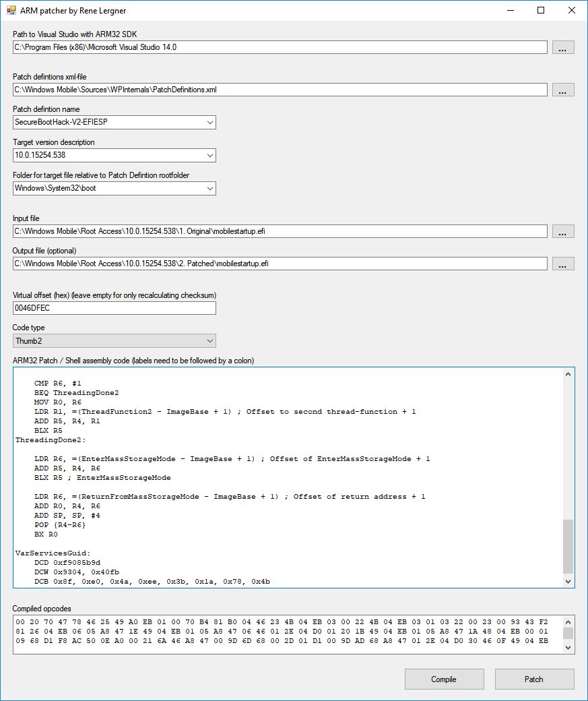
Task: Click the 'POP {R4-R6}' code line
Action: [59, 525]
